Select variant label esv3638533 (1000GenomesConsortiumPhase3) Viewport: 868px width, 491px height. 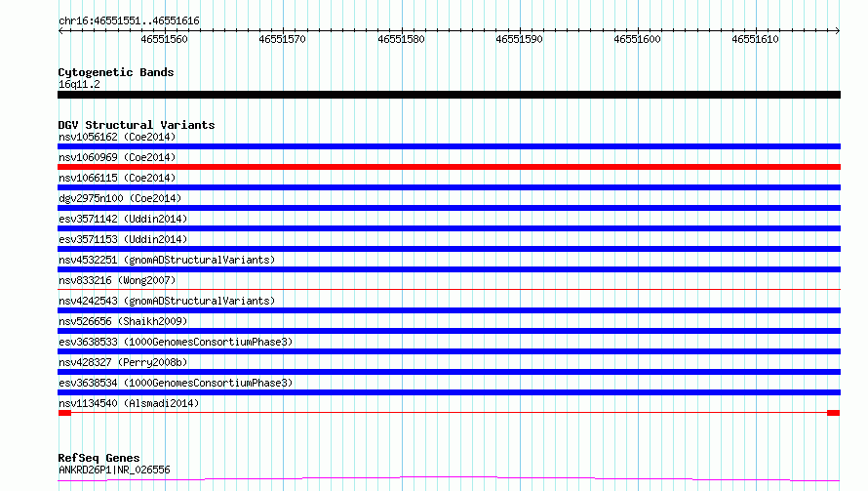coord(176,342)
